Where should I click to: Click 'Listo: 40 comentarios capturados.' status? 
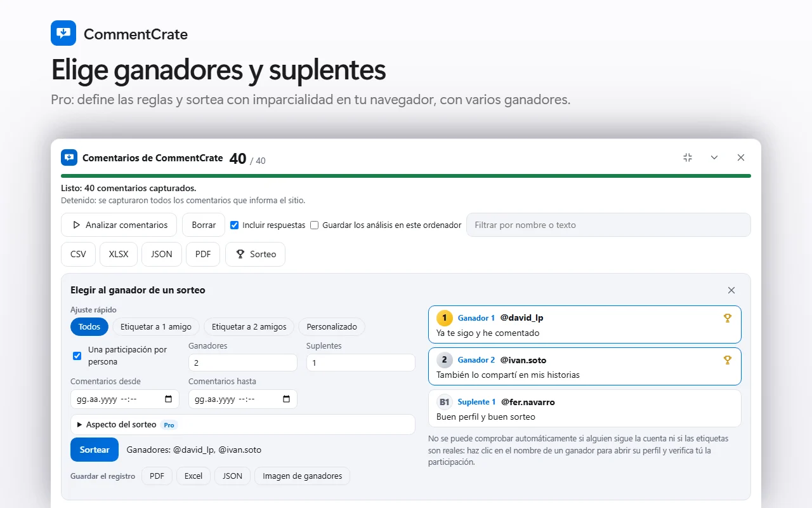[129, 188]
